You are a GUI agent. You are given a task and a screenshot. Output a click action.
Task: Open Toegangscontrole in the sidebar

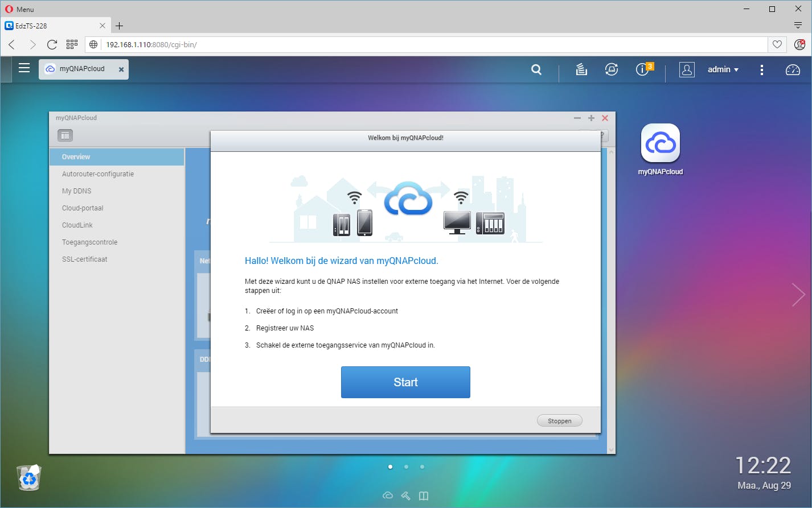coord(117,242)
